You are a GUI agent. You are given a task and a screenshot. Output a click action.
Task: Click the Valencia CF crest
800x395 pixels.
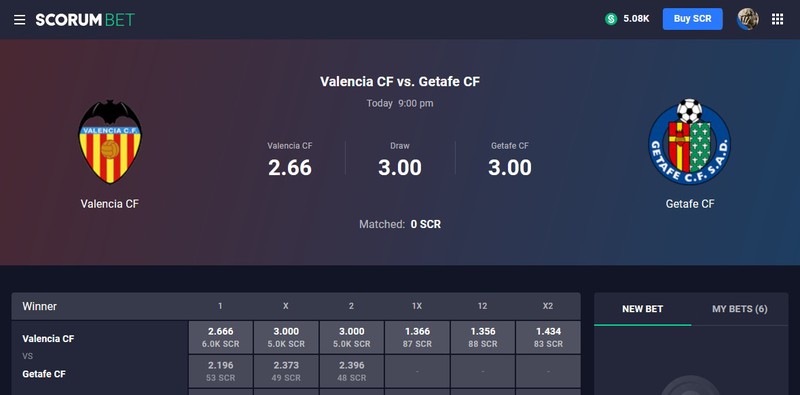(110, 142)
